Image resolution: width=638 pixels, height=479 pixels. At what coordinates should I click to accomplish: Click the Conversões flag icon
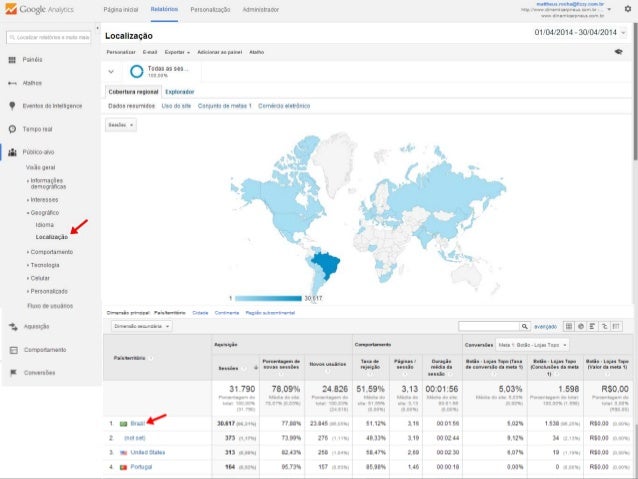tap(11, 372)
